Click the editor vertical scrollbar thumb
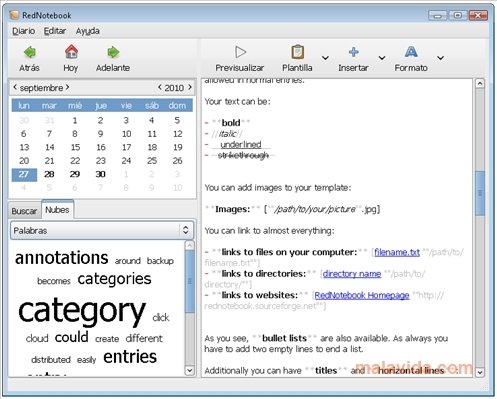 click(480, 193)
